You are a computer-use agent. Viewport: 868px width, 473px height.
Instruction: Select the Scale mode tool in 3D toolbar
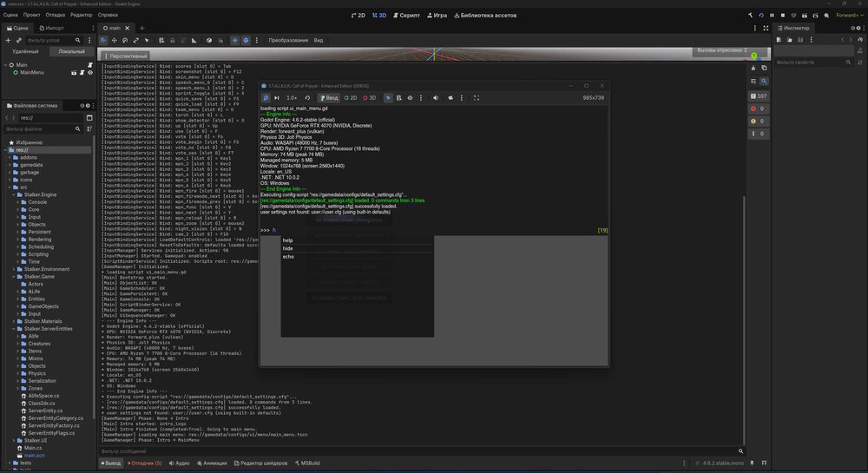point(135,41)
